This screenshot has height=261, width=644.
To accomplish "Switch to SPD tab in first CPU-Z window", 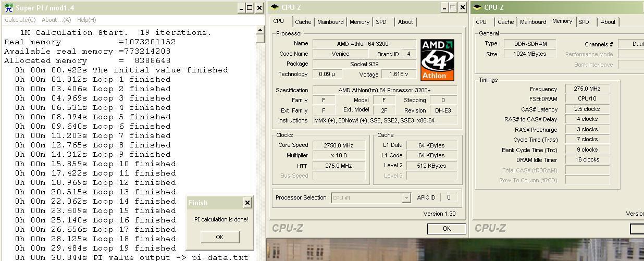I will coord(381,22).
